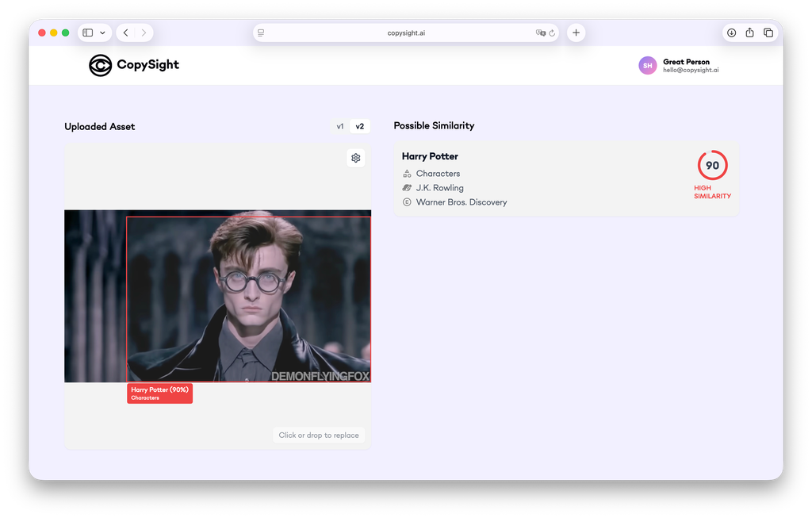Click the 90 similarity score circle
812x518 pixels.
tap(713, 165)
